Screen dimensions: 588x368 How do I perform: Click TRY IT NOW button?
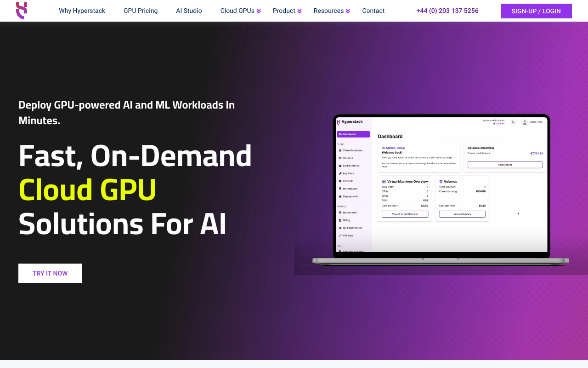[x=50, y=273]
